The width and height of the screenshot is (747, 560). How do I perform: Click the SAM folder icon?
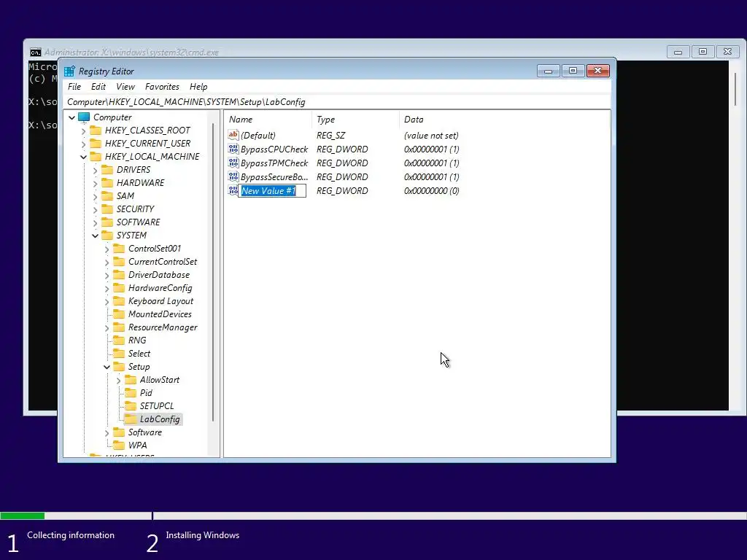tap(108, 195)
